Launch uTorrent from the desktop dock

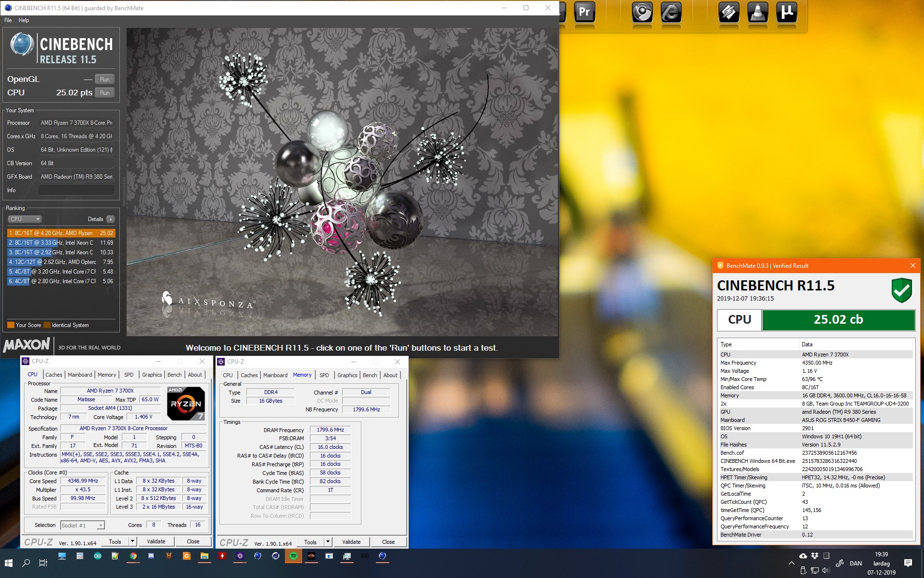[x=786, y=12]
